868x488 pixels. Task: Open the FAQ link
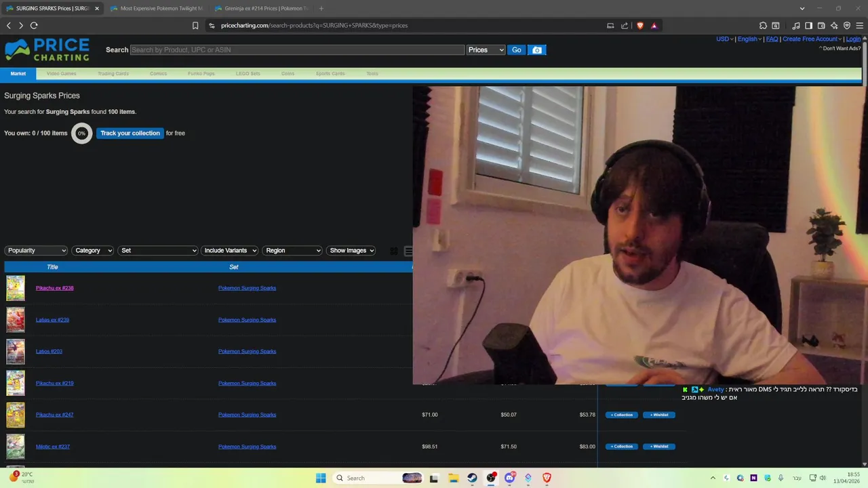(x=772, y=39)
